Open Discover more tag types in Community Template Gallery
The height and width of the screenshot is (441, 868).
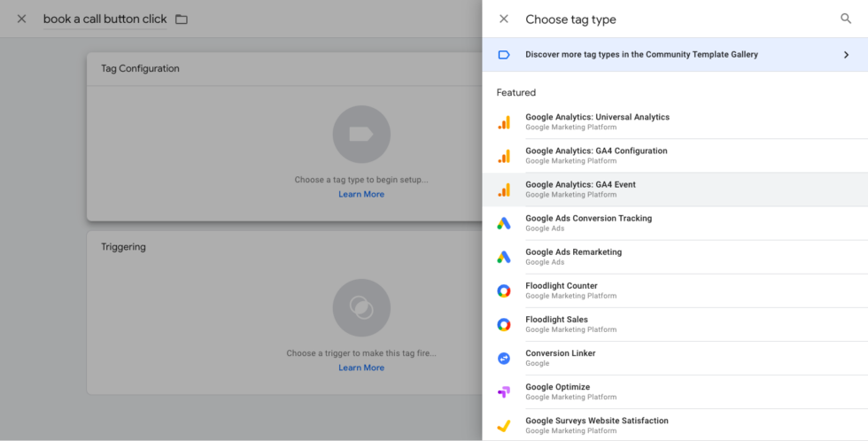tap(675, 55)
